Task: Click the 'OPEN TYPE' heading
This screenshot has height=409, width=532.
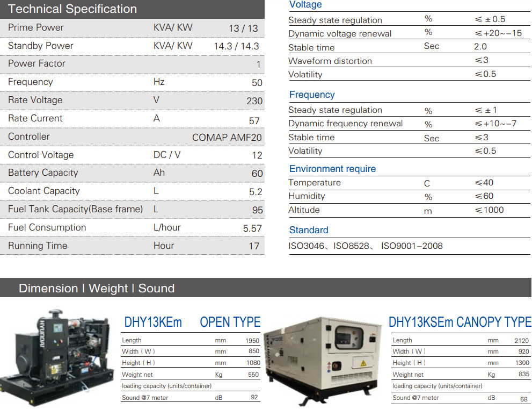Action: tap(230, 322)
